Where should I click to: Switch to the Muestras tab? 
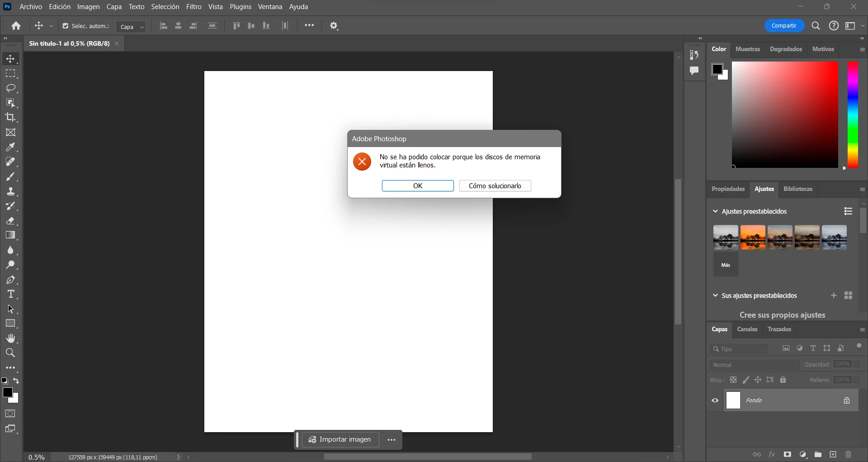pos(748,49)
